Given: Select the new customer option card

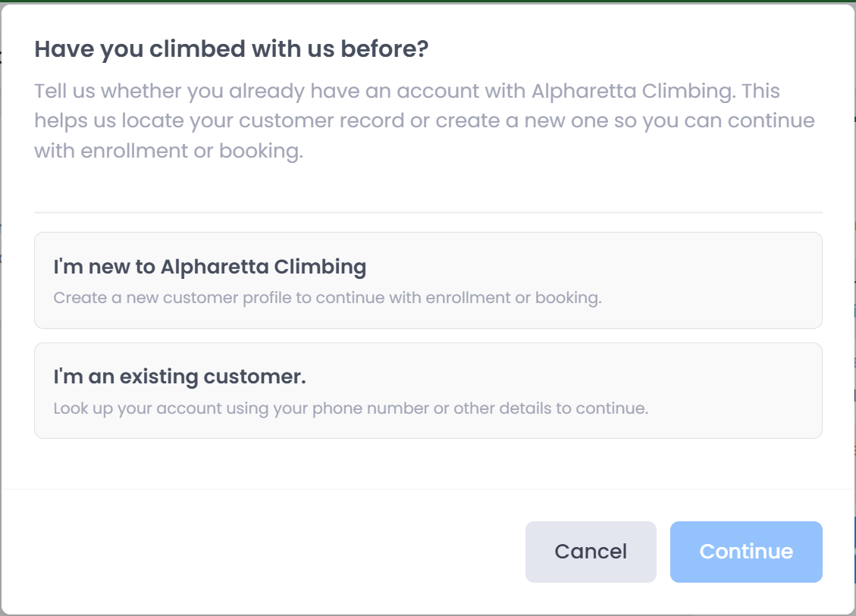Looking at the screenshot, I should pyautogui.click(x=428, y=280).
